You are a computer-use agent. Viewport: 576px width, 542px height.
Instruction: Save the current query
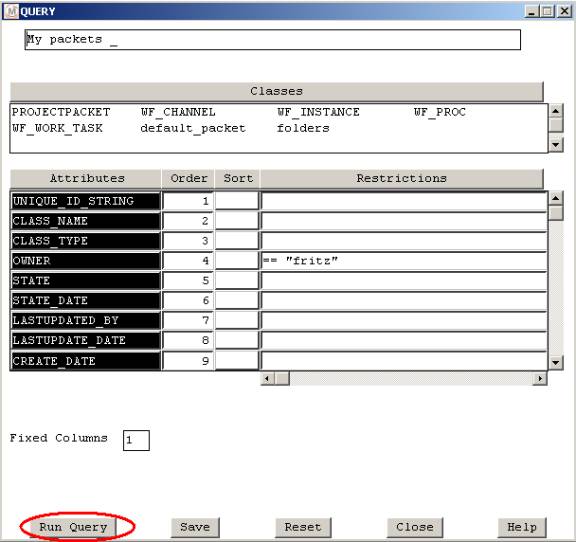[195, 527]
